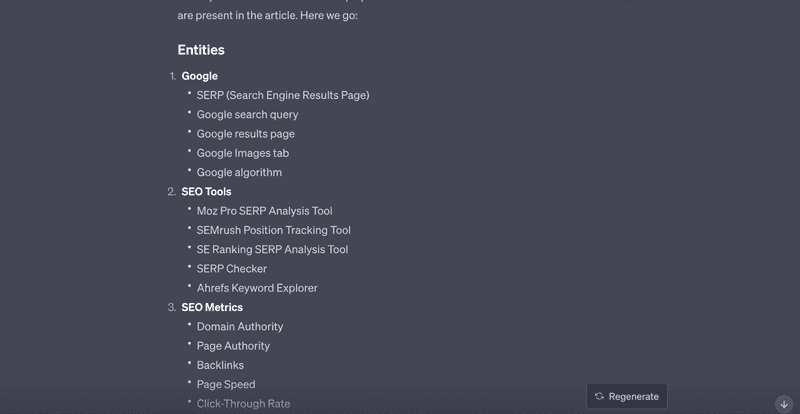Image resolution: width=800 pixels, height=414 pixels.
Task: Click the scroll-to-bottom down arrow icon
Action: coord(784,404)
